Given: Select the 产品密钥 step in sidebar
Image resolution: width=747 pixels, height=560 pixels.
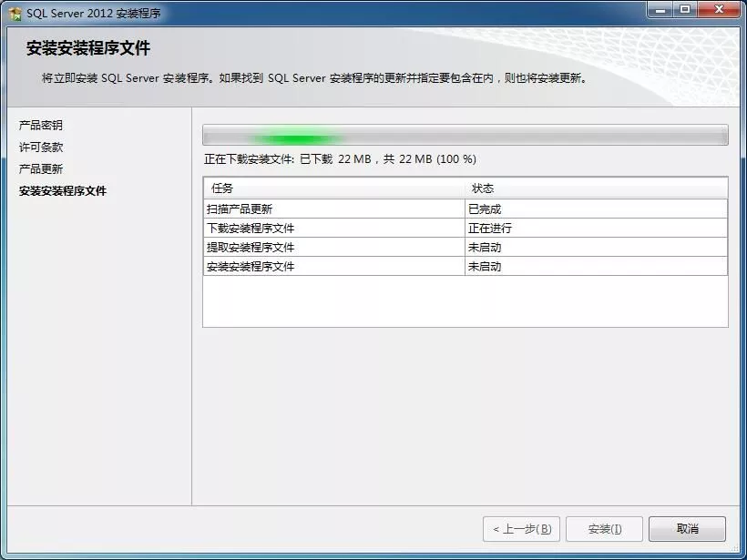Looking at the screenshot, I should 41,126.
